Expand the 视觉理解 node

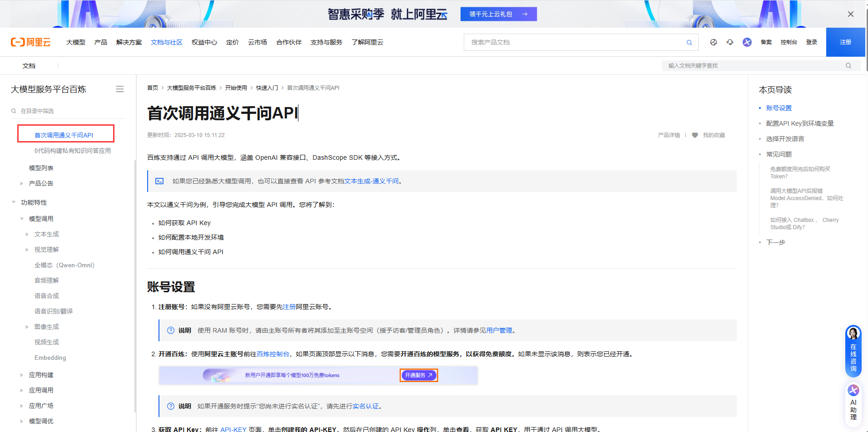(x=27, y=250)
